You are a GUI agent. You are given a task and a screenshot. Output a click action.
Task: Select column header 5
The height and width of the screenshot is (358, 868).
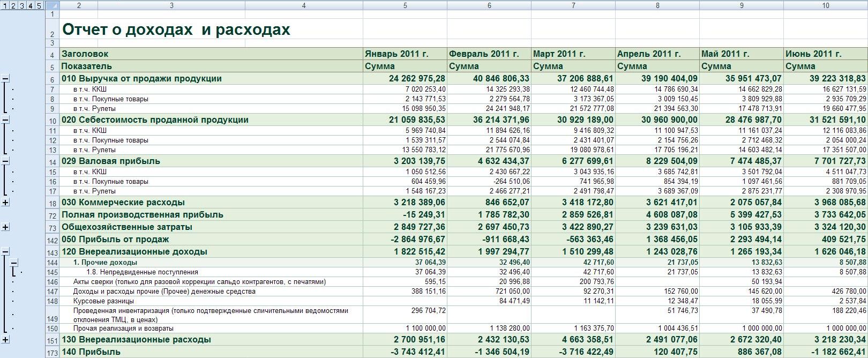(x=405, y=5)
